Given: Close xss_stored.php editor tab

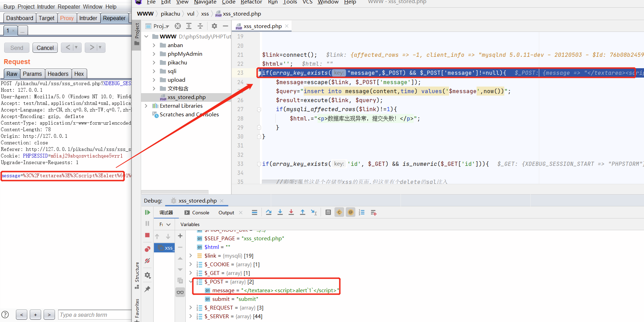Looking at the screenshot, I should [x=287, y=26].
